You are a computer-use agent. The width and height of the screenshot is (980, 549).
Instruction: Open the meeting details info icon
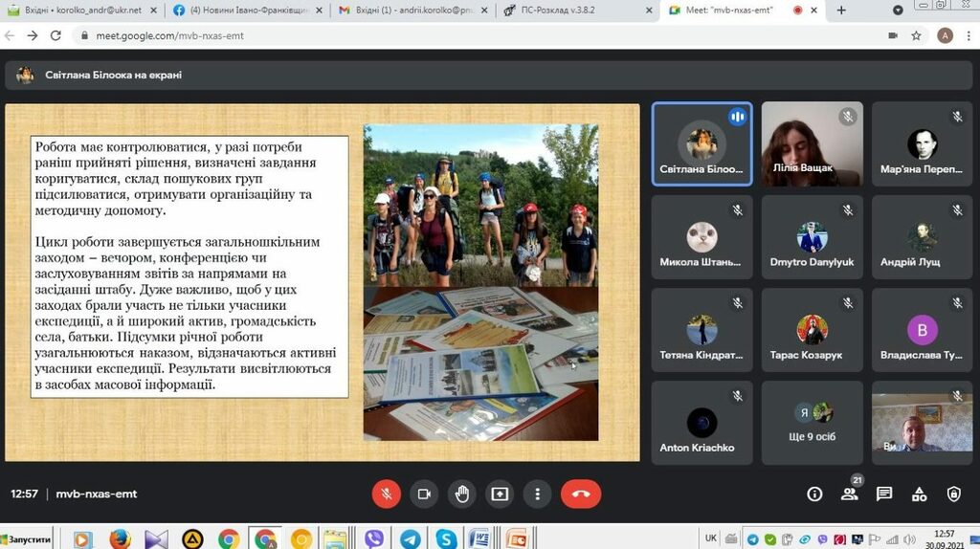[x=814, y=494]
